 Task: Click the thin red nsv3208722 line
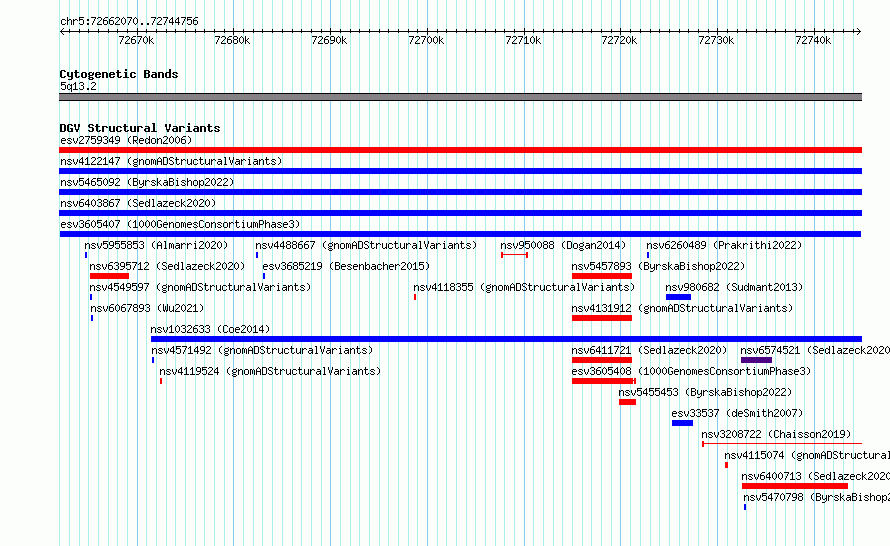click(x=782, y=443)
